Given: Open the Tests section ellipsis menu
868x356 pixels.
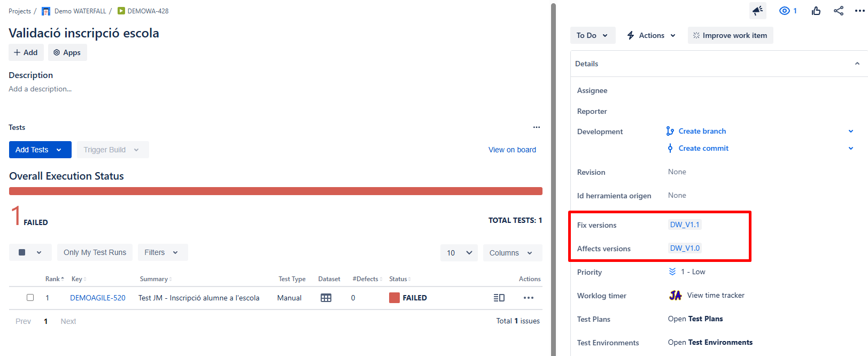Looking at the screenshot, I should pos(537,127).
